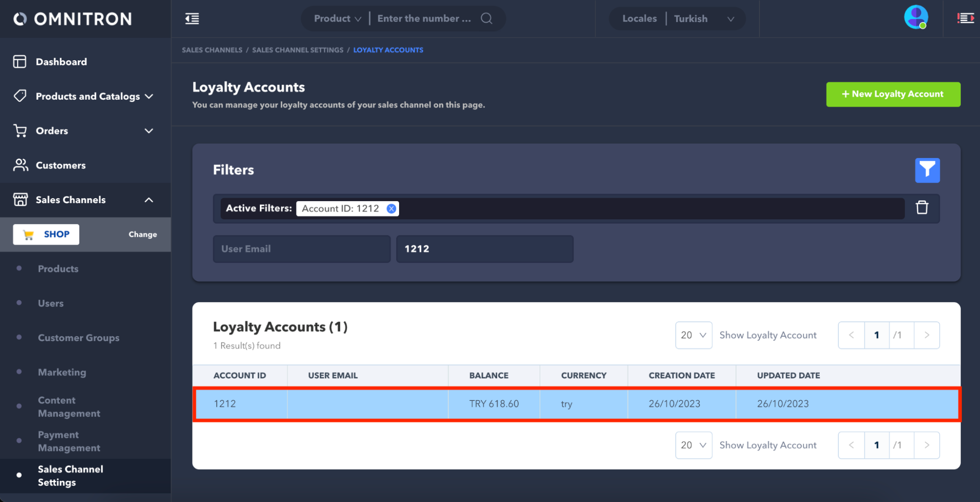Screen dimensions: 980x502
Task: Open the loyalty account row 1212
Action: (576, 404)
